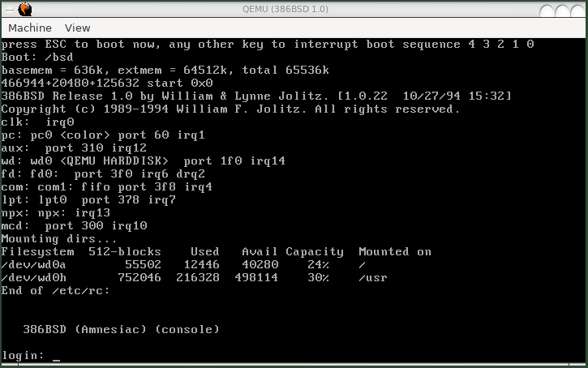Click the /dev/wd0a filesystem row
The image size is (588, 368).
(183, 264)
